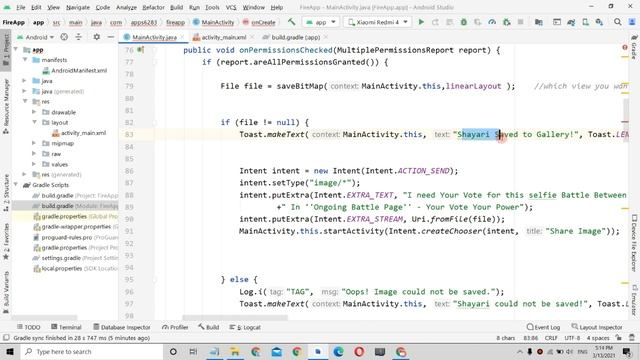Expand the values folder
640x360 pixels.
pyautogui.click(x=34, y=164)
